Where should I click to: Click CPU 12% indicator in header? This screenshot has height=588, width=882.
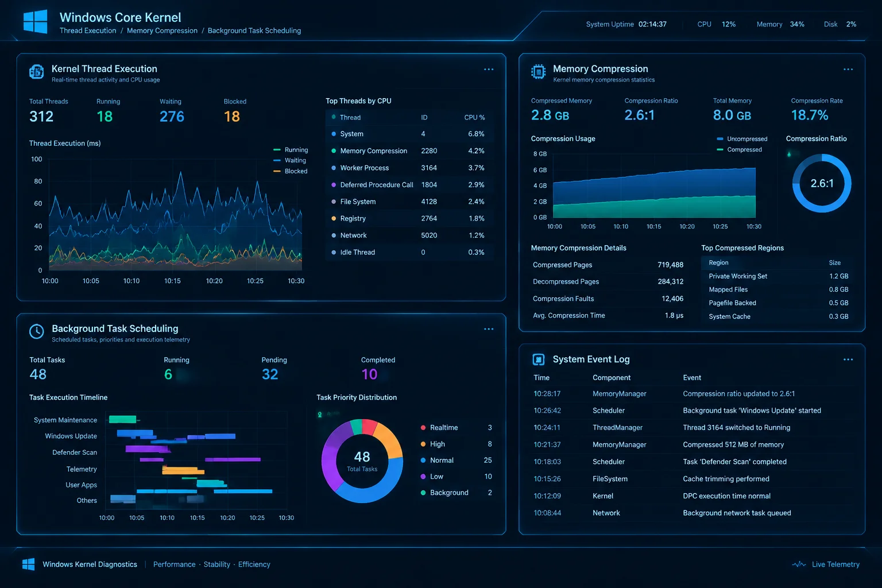point(716,24)
